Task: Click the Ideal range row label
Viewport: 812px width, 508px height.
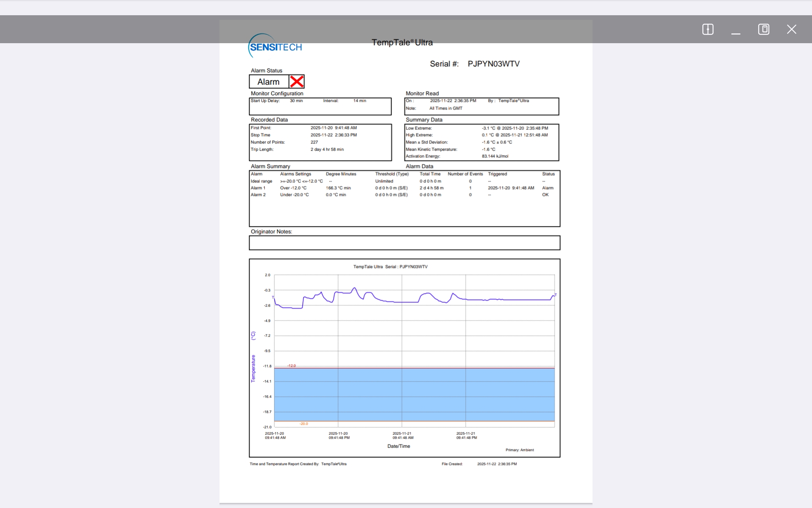Action: [x=261, y=181]
